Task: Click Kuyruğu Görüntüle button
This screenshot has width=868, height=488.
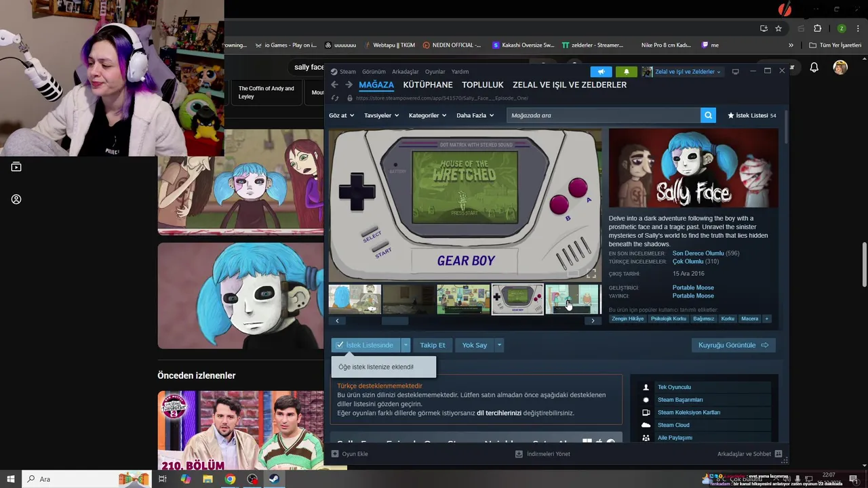Action: click(733, 345)
